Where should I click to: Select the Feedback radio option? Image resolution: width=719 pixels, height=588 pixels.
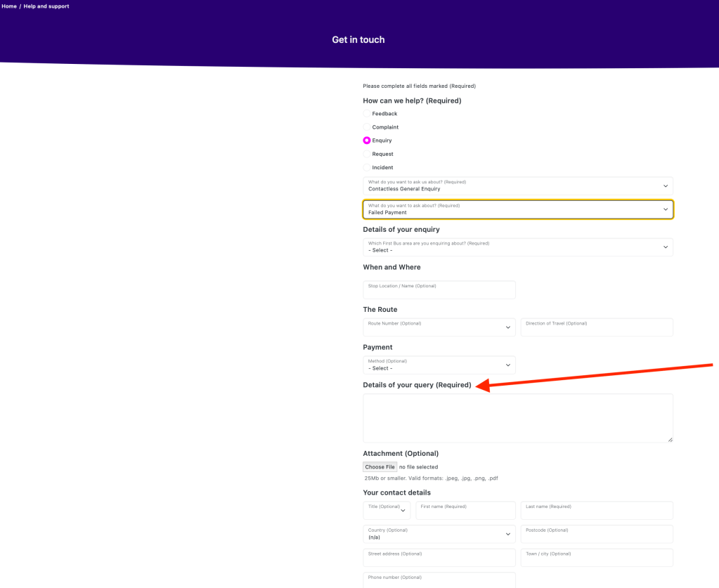point(367,114)
